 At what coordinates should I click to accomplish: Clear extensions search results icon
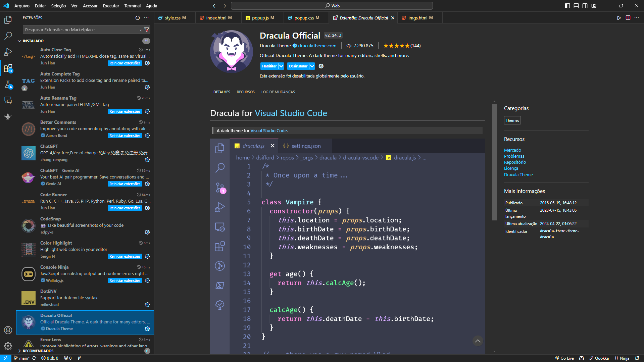coord(139,30)
